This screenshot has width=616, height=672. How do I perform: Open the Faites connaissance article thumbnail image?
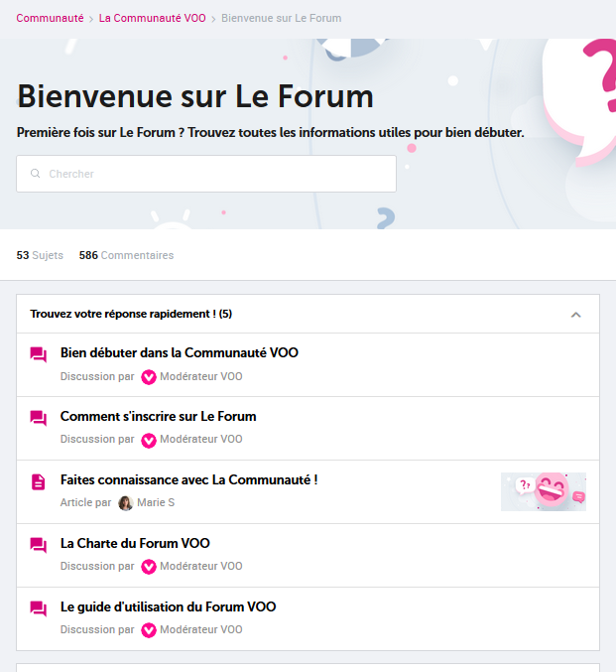544,491
